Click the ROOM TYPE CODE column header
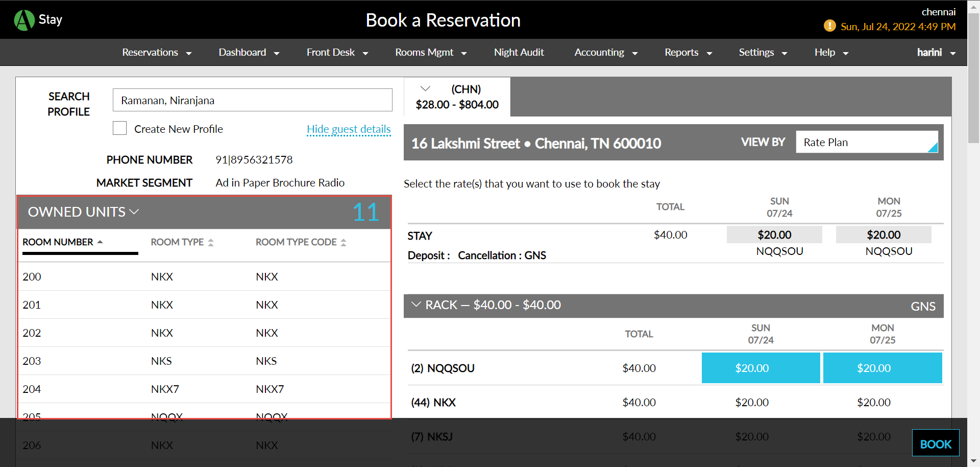This screenshot has height=467, width=980. (296, 242)
